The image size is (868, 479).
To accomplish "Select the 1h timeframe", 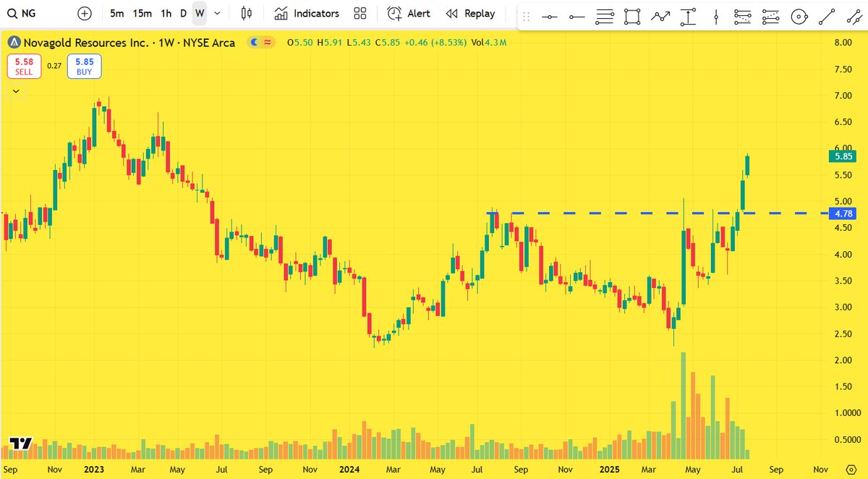I will (x=166, y=13).
